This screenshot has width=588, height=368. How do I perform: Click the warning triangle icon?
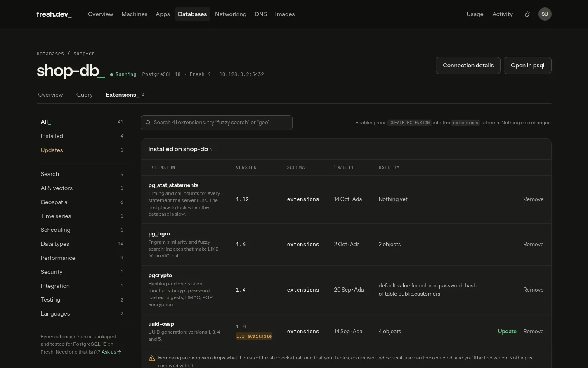pos(151,358)
